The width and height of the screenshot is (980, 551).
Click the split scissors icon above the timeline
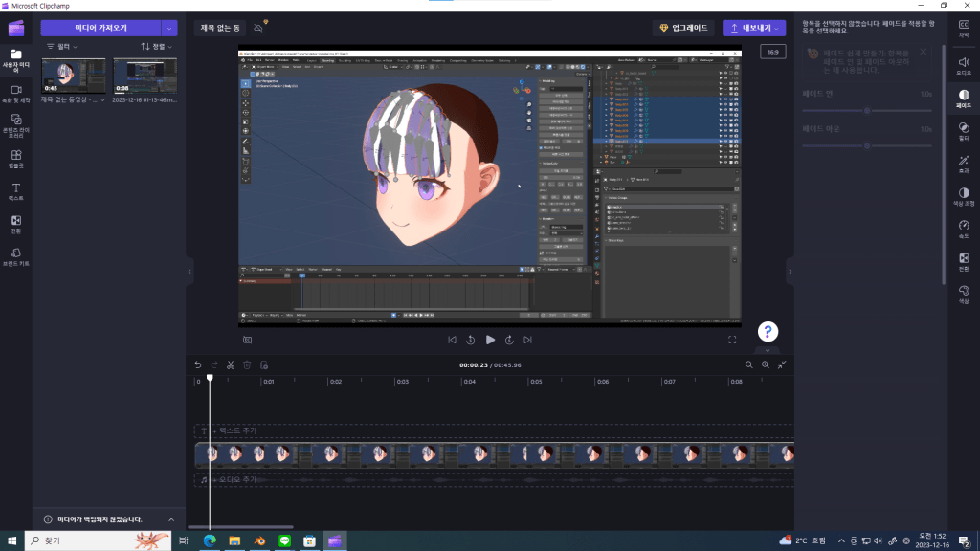pyautogui.click(x=231, y=364)
